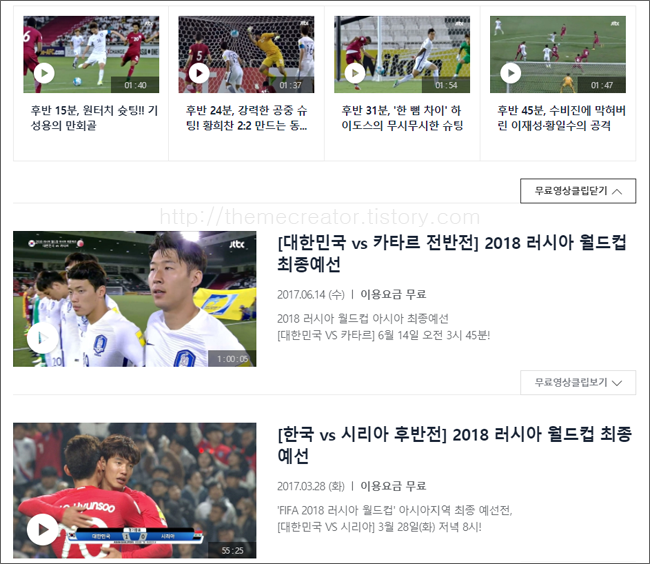Viewport: 650px width, 564px height.
Task: Click the 01:47 duration clip thumbnail
Action: pyautogui.click(x=558, y=54)
